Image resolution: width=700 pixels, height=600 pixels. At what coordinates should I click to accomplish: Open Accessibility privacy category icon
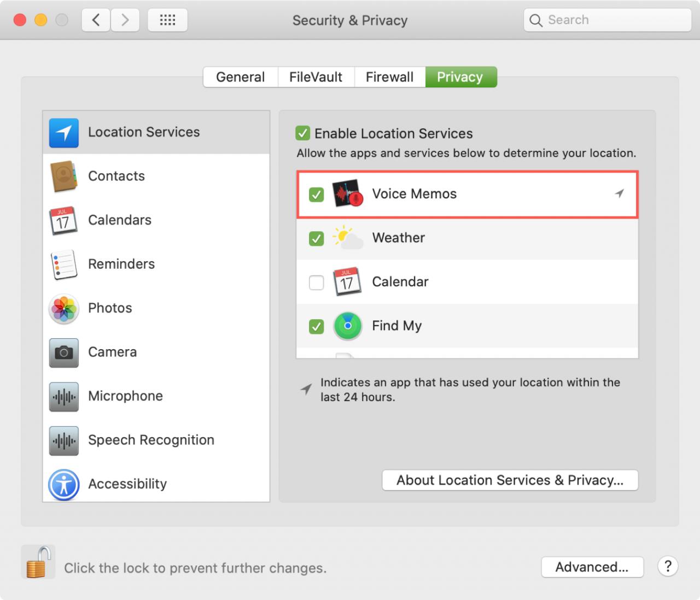(63, 484)
